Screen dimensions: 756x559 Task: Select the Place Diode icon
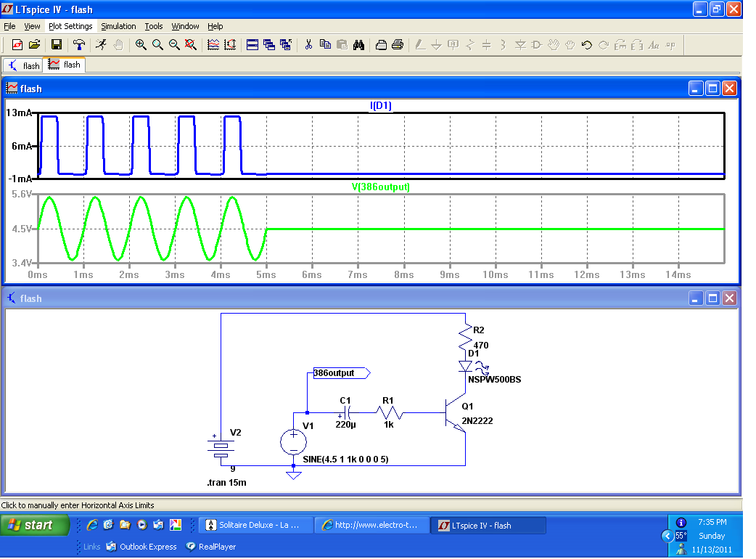[x=520, y=45]
